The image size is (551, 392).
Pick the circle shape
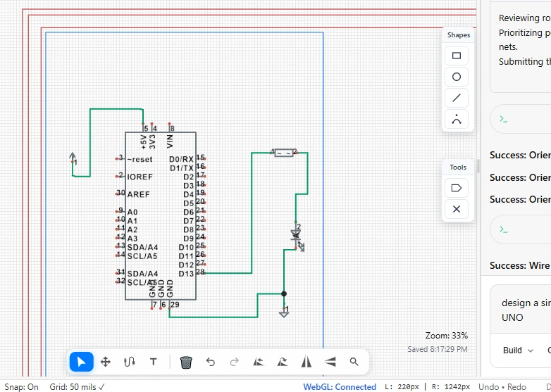[x=457, y=77]
